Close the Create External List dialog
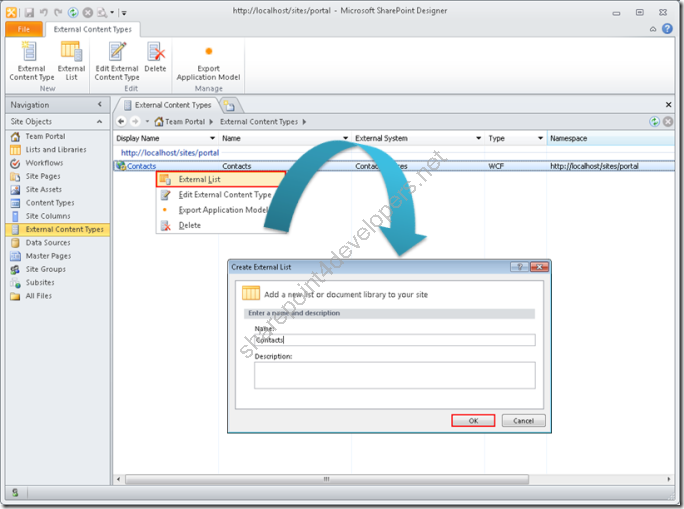The image size is (684, 509). 539,267
